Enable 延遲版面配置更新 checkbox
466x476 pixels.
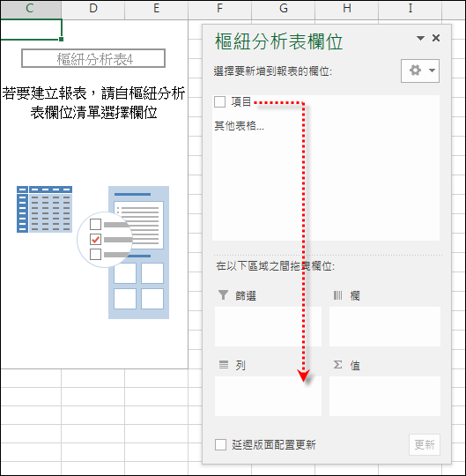point(220,445)
